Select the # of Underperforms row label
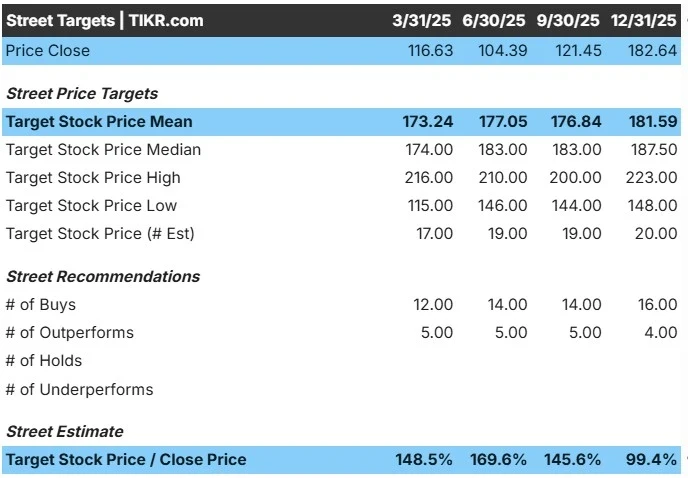This screenshot has width=688, height=478. pyautogui.click(x=79, y=389)
